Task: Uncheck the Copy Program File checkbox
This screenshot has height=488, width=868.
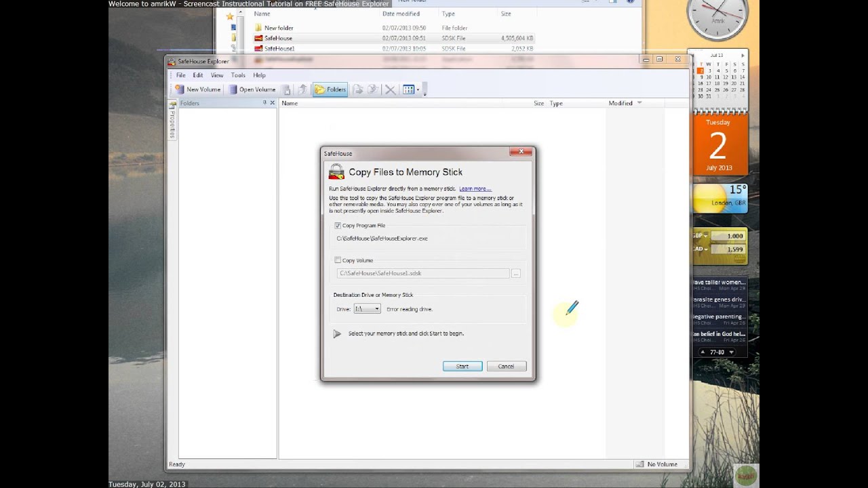Action: [x=338, y=226]
